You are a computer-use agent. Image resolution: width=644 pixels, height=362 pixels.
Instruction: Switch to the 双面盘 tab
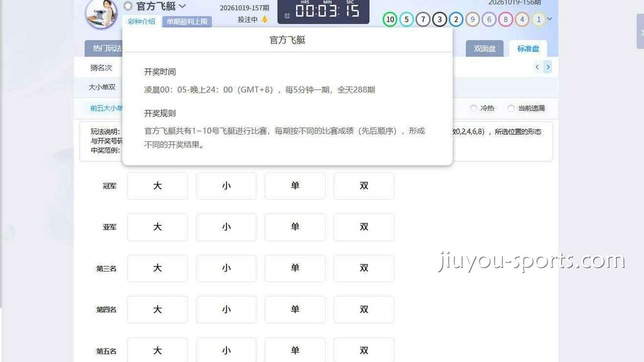(x=485, y=49)
